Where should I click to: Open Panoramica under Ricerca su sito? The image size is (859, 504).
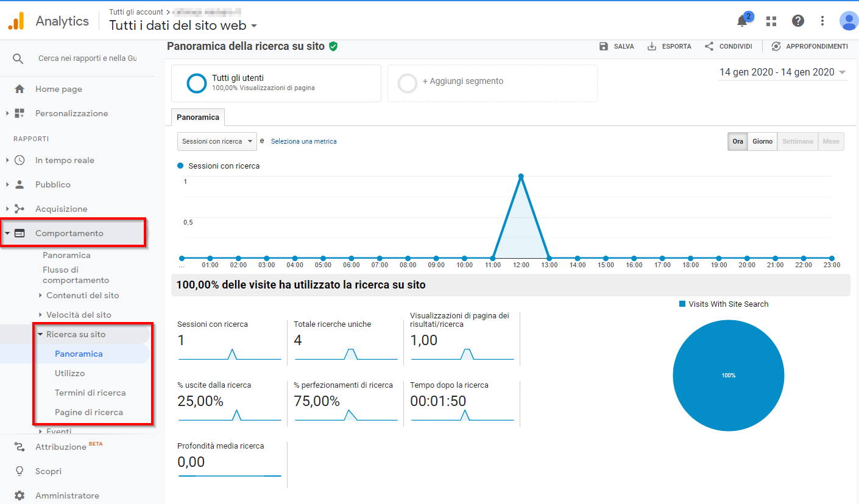tap(79, 354)
